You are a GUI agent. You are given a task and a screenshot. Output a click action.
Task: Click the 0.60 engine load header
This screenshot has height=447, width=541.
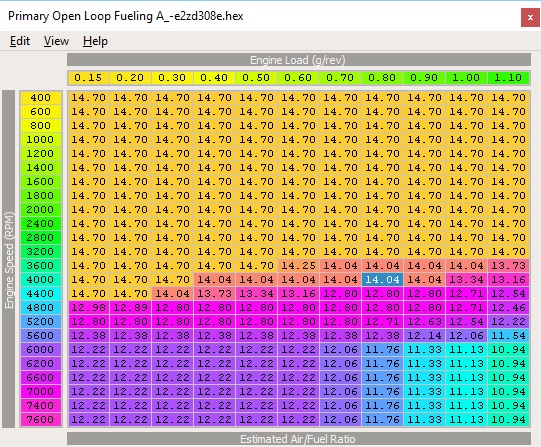298,78
